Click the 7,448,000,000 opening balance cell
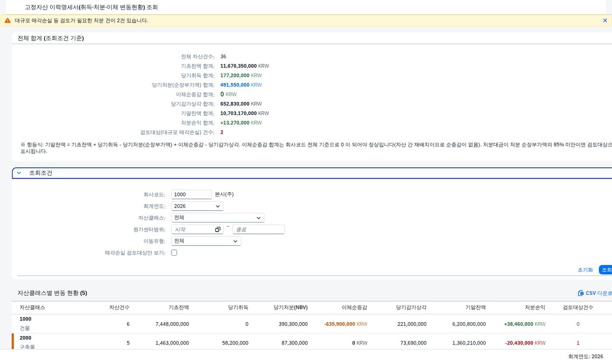612x364 pixels. point(172,324)
